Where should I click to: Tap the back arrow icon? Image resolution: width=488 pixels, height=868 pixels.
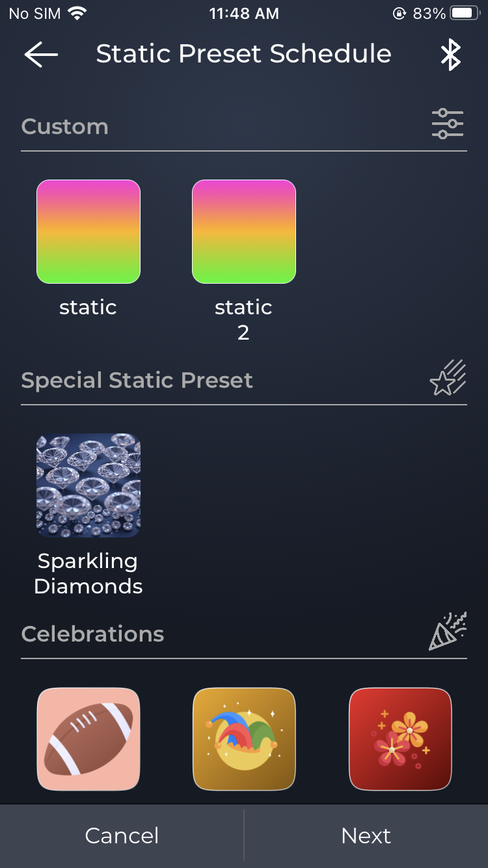pos(41,55)
